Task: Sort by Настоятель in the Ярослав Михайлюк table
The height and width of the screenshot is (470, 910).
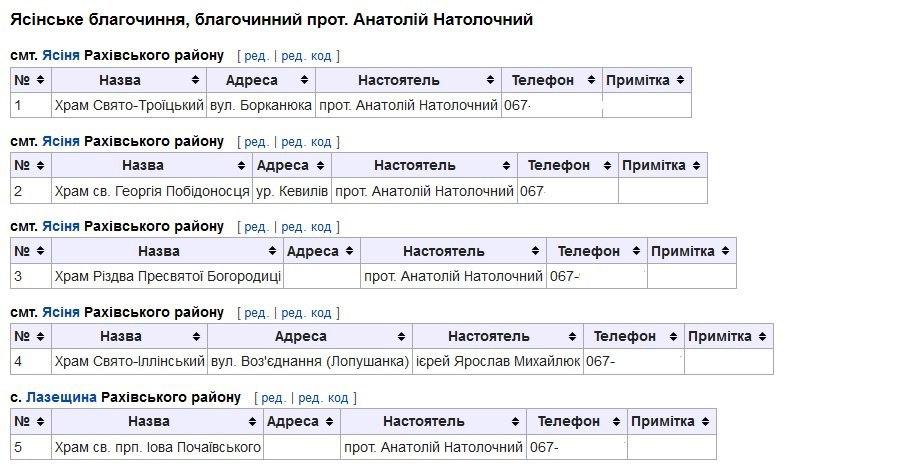Action: click(x=497, y=337)
